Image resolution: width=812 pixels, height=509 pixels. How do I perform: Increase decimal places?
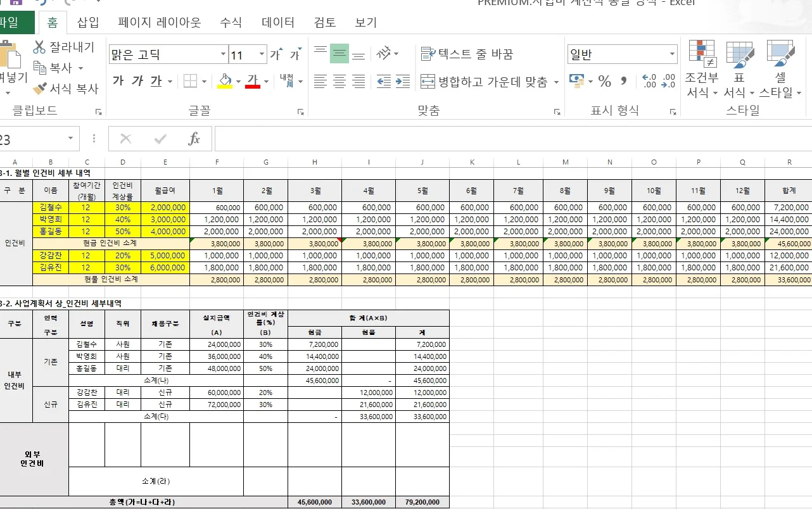coord(649,81)
